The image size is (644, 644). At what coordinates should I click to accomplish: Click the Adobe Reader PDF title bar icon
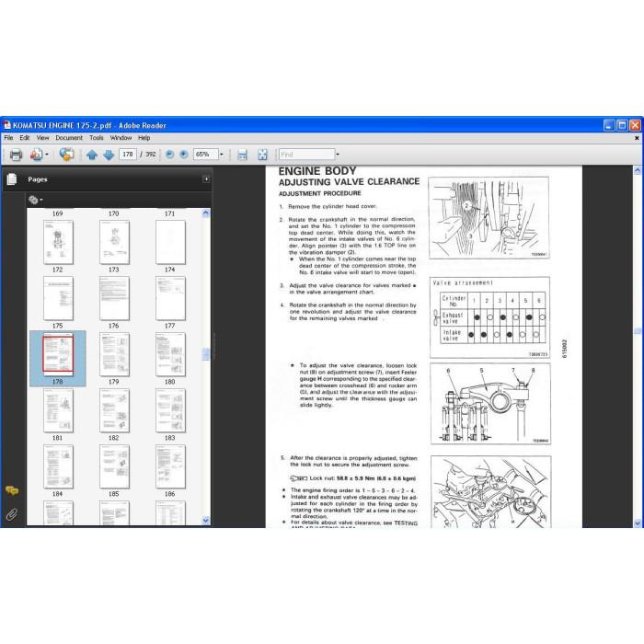coord(7,125)
